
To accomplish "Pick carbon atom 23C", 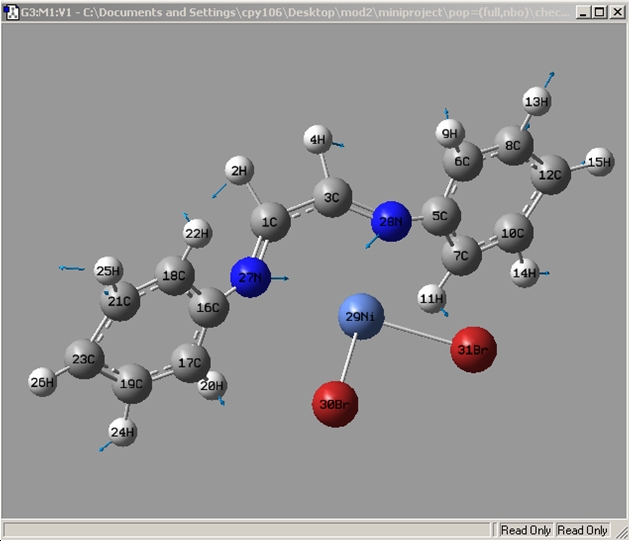I will (x=84, y=359).
